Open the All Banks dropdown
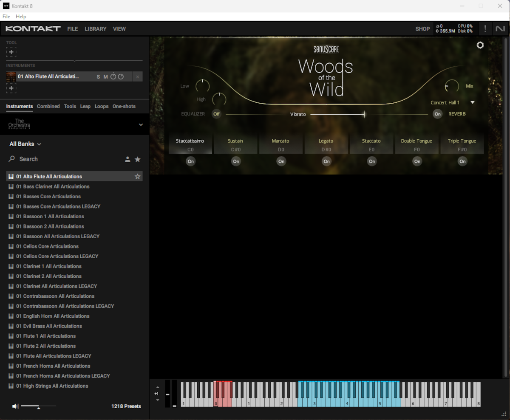This screenshot has width=510, height=420. click(x=25, y=144)
